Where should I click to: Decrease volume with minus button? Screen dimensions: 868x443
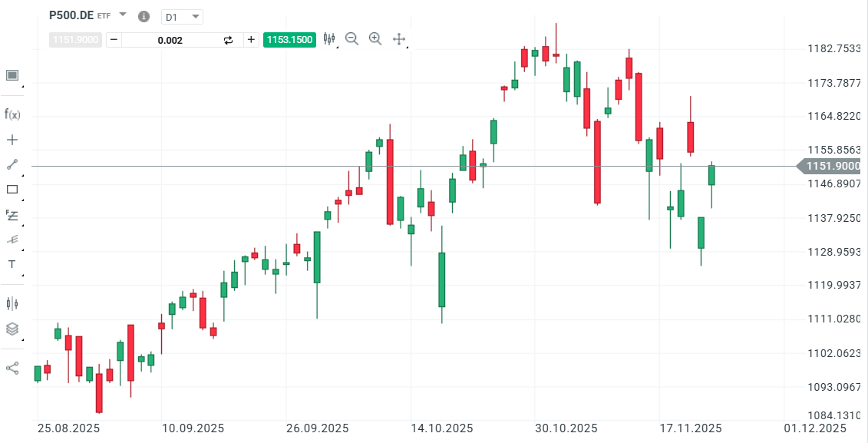tap(114, 40)
